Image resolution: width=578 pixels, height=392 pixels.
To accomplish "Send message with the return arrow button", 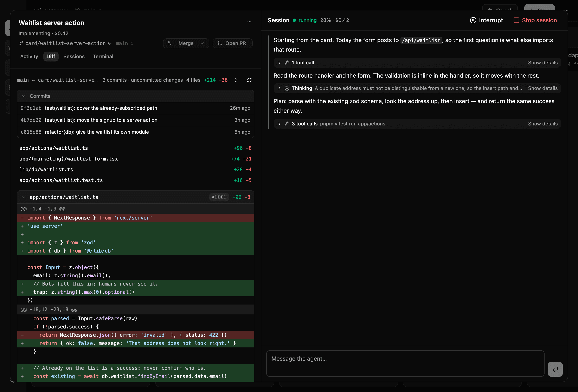I will (555, 369).
